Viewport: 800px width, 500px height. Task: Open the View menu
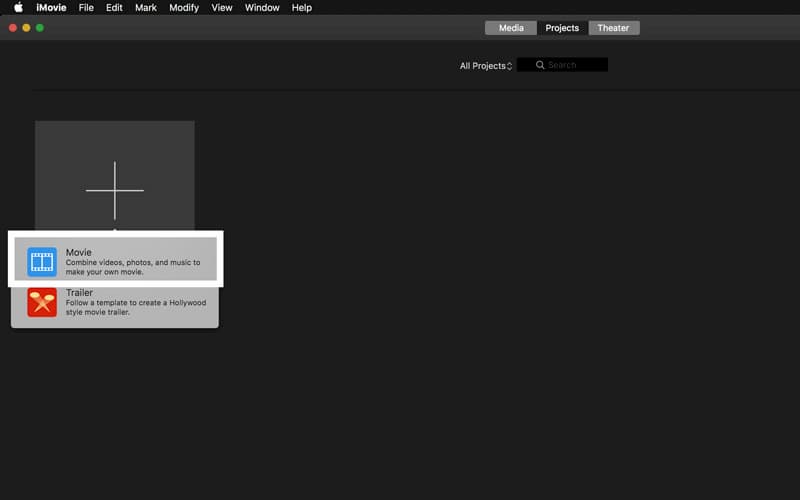point(222,8)
